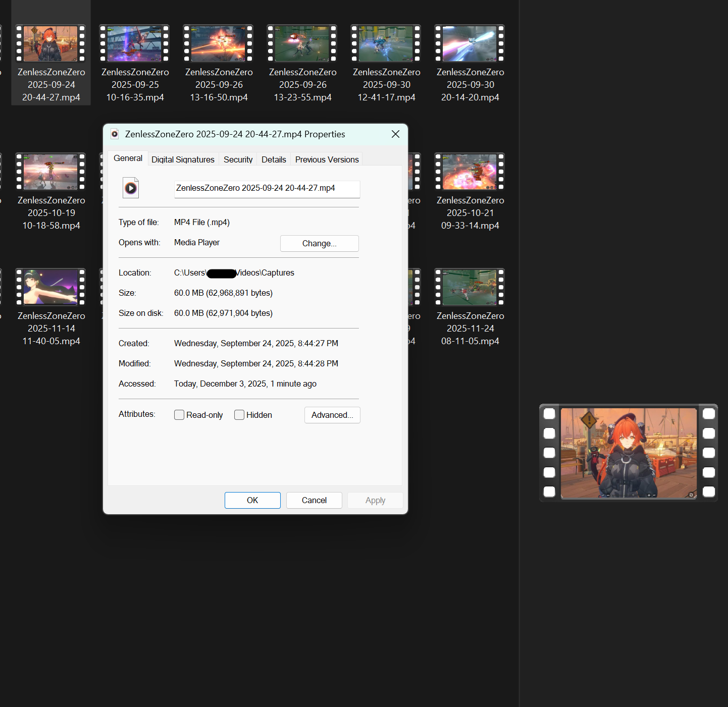Click the 'Type of file:' label

139,223
